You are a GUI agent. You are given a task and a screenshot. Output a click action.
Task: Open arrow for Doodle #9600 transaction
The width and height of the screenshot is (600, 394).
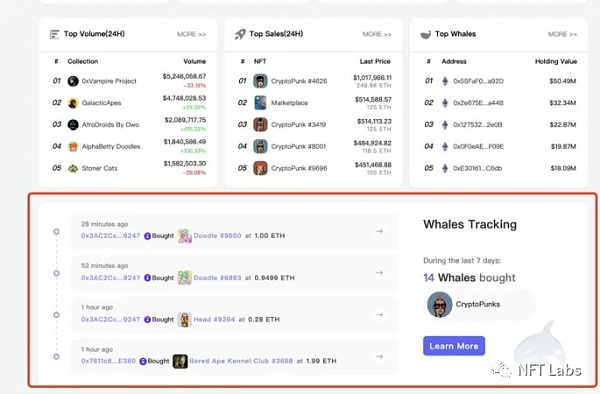tap(379, 231)
